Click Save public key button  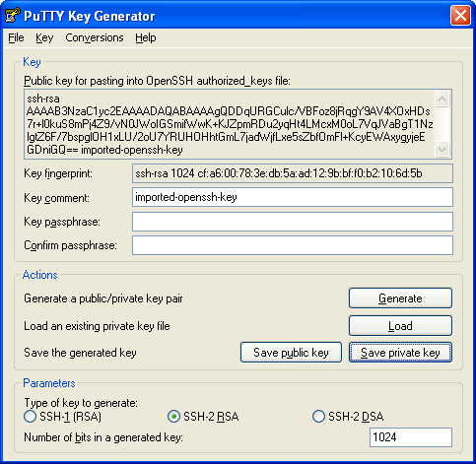(291, 353)
